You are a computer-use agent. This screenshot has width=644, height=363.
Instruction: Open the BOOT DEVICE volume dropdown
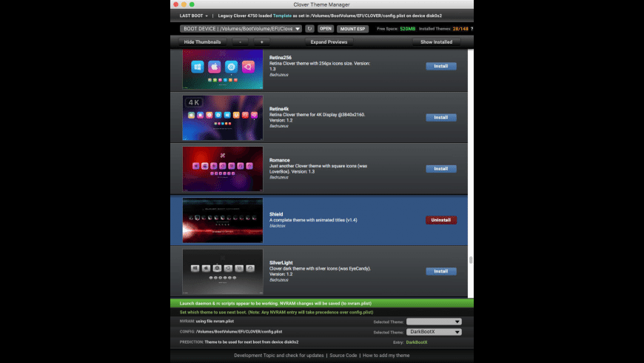(x=241, y=29)
